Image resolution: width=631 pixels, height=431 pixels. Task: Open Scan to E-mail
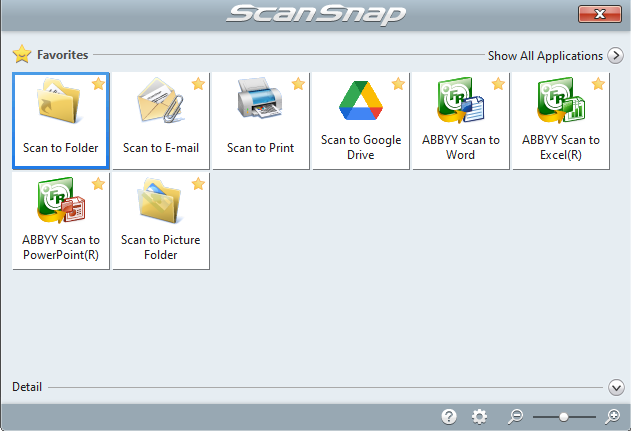161,121
